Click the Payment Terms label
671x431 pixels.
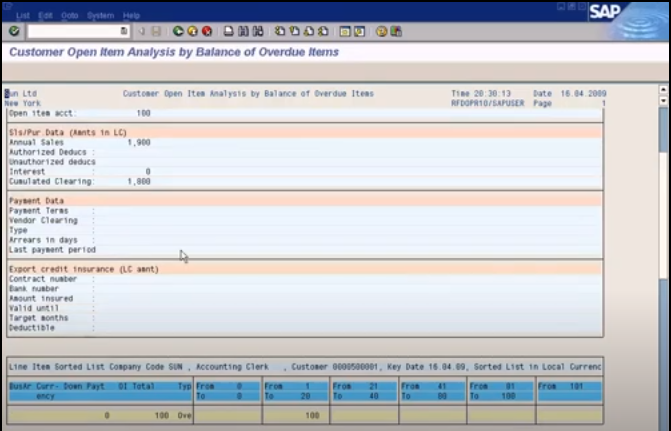point(39,210)
